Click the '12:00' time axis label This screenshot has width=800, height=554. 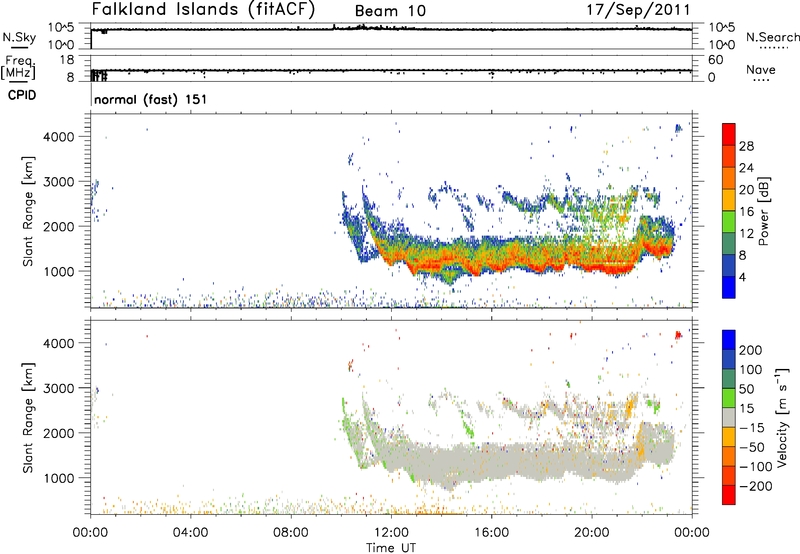coord(391,533)
